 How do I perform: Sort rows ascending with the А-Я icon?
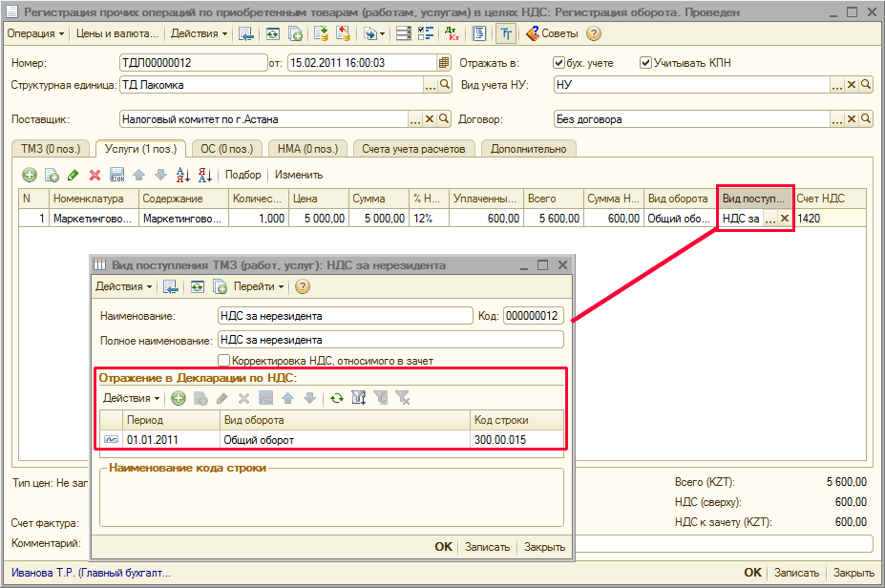pos(183,175)
